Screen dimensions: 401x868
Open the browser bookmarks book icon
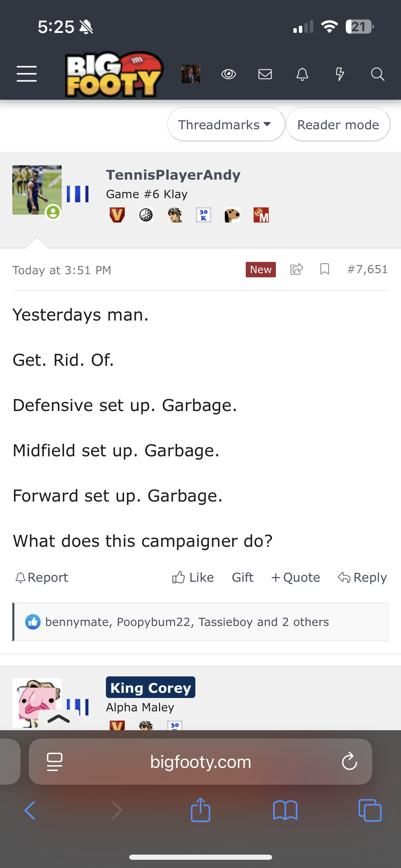(285, 810)
